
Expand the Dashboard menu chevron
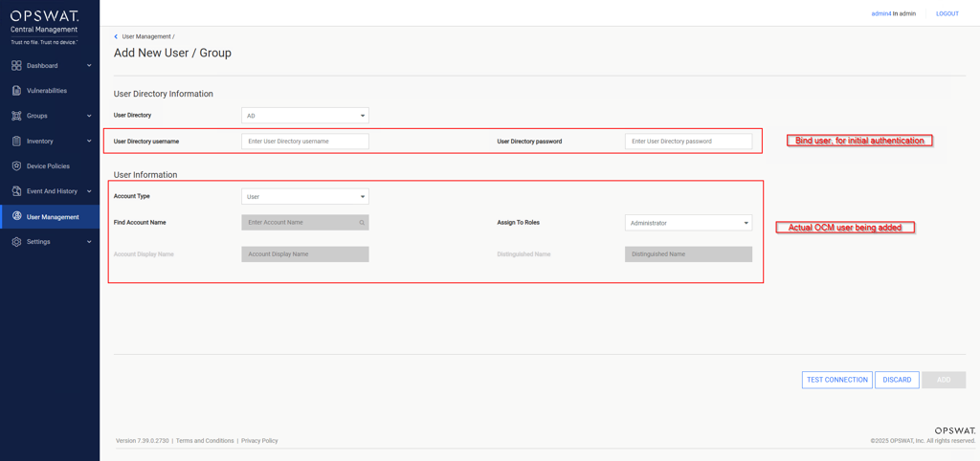(89, 66)
